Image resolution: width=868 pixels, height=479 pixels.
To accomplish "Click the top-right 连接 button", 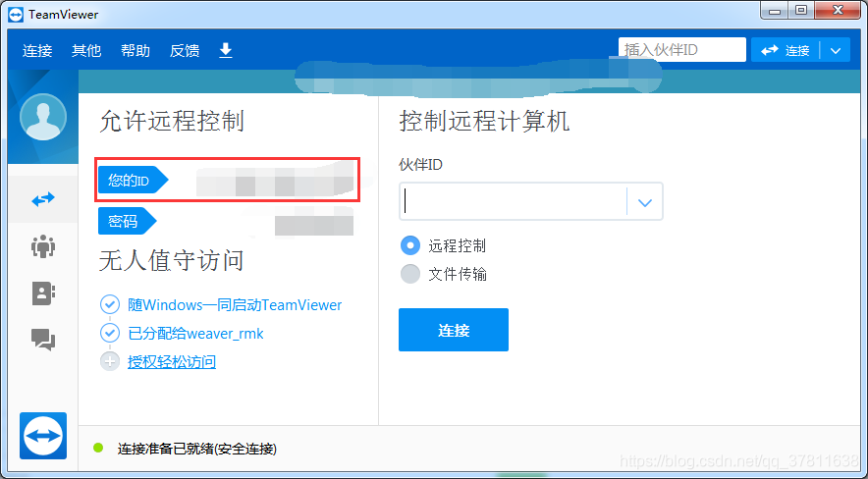I will (x=785, y=50).
